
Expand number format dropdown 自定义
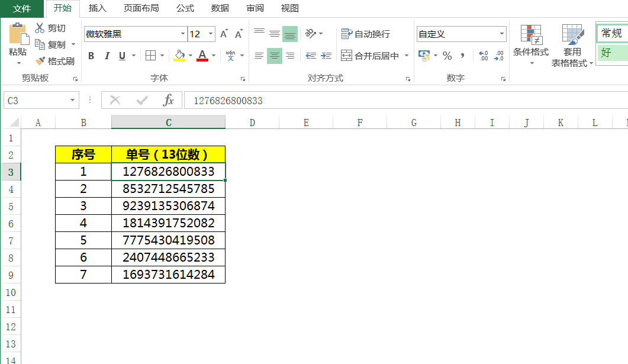coord(501,34)
